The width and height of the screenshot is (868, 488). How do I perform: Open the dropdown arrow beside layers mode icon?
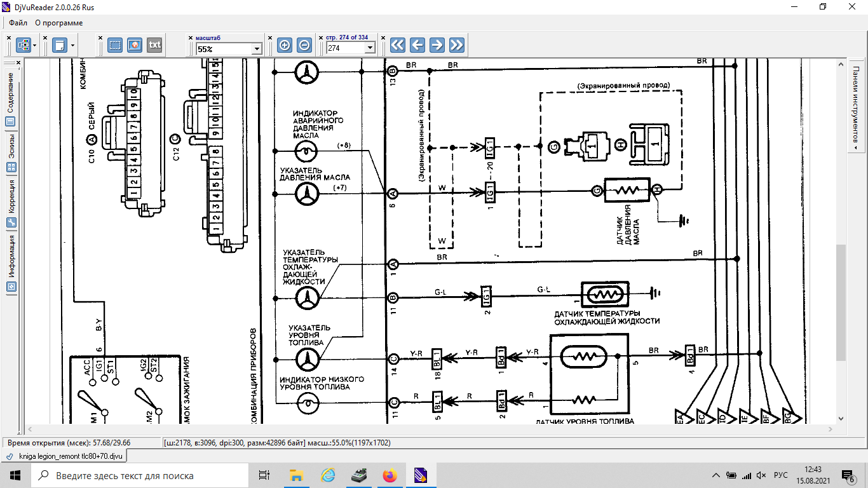35,45
